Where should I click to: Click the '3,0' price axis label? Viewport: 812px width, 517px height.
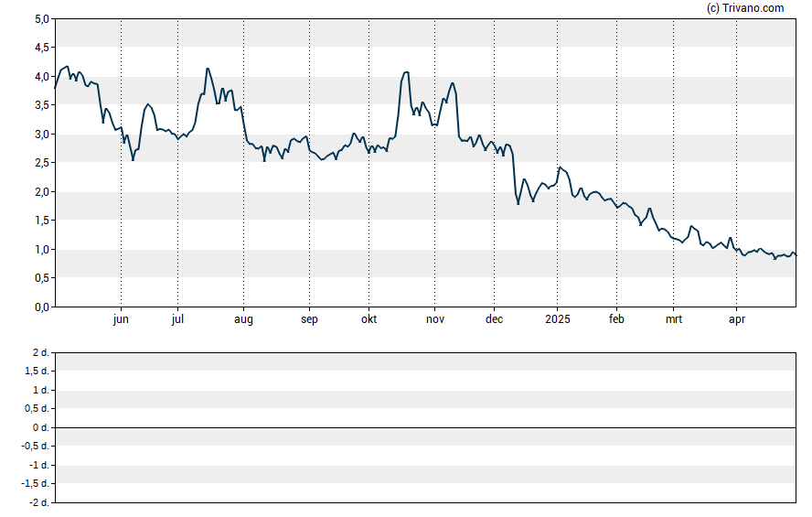coord(42,135)
